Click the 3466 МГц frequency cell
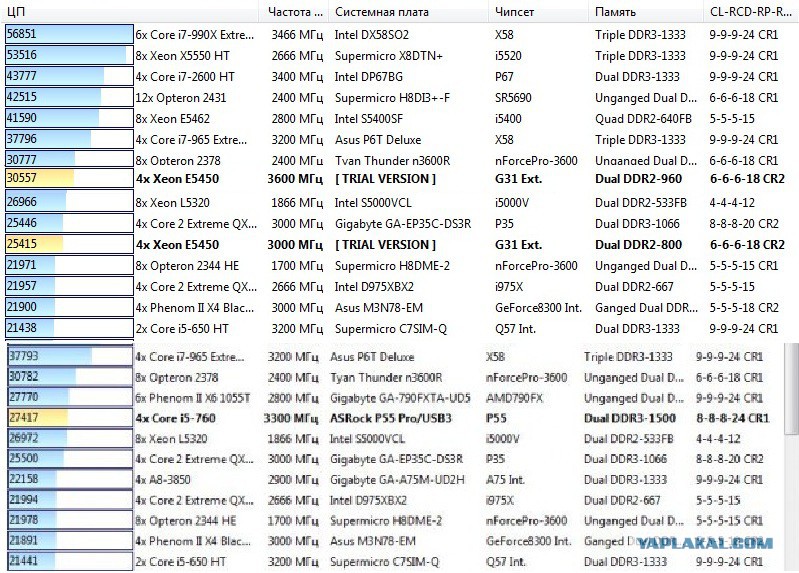 [x=297, y=35]
